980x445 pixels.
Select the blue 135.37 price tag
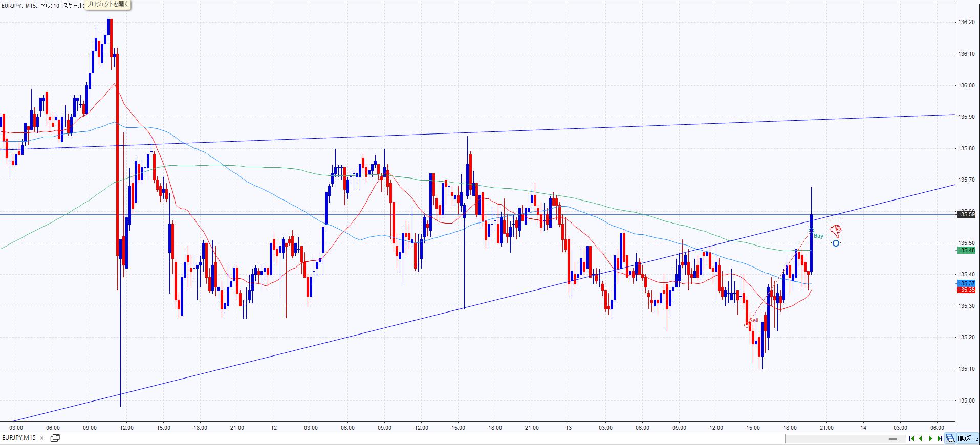coord(966,283)
